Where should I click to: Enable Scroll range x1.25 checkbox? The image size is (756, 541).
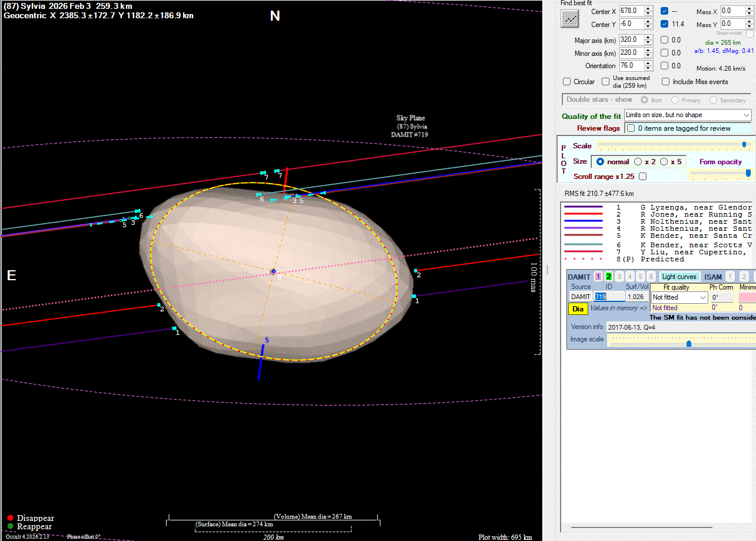(x=642, y=176)
